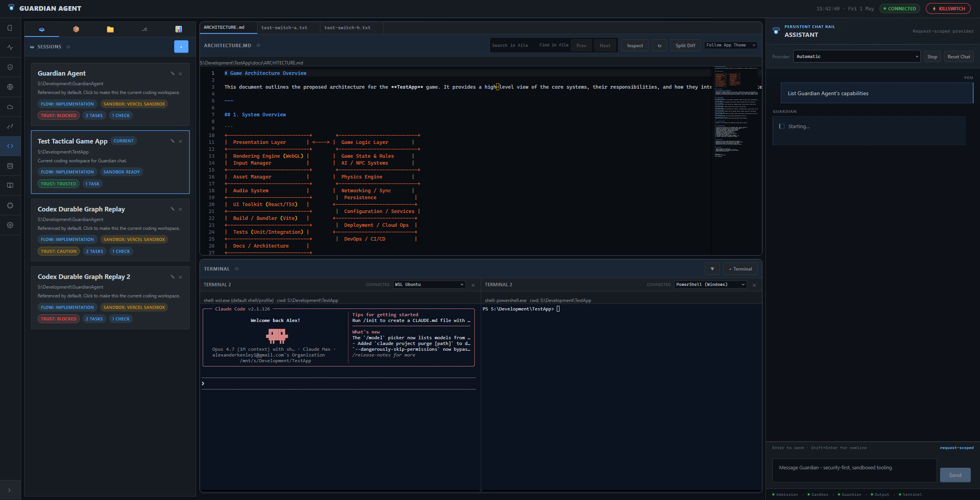Edit the Codex Durable Graph Replay 2 session
This screenshot has height=500, width=980.
tap(172, 277)
